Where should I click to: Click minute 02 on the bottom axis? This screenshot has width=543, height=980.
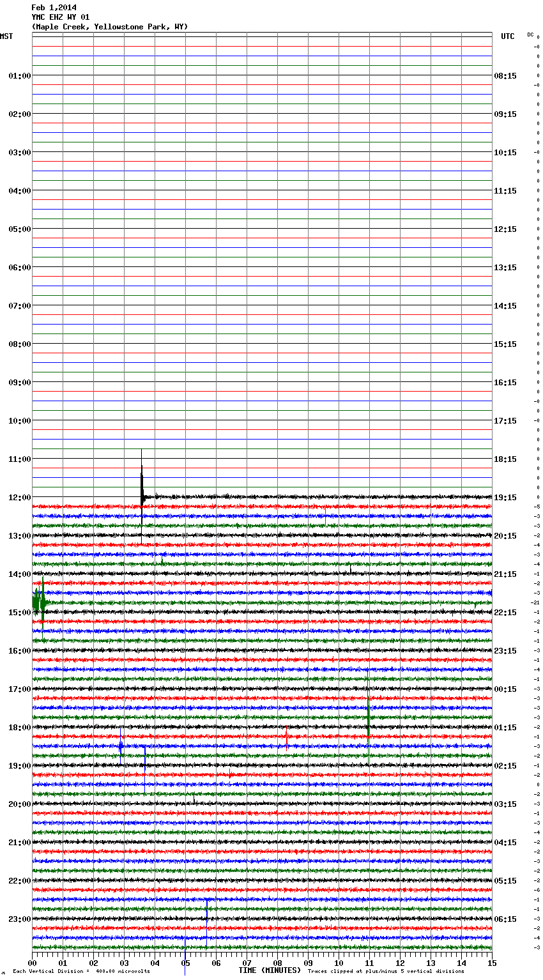(93, 963)
